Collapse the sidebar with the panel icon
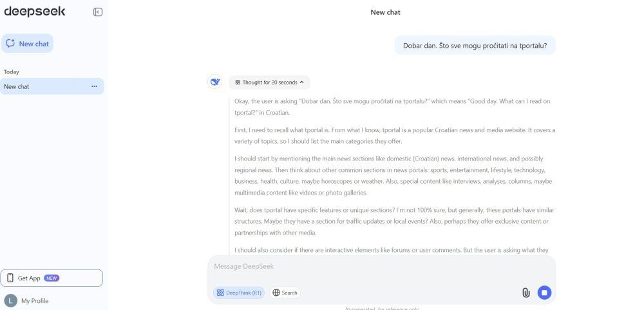This screenshot has height=310, width=644. click(98, 12)
